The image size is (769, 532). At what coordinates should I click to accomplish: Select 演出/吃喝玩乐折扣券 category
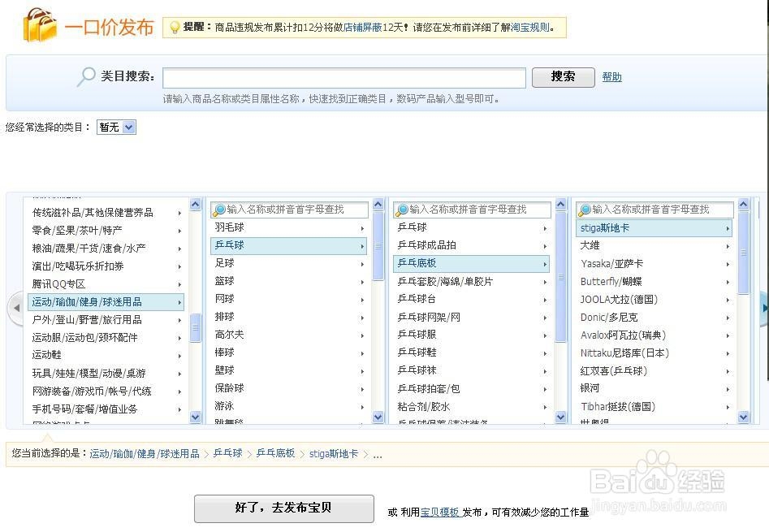[106, 266]
